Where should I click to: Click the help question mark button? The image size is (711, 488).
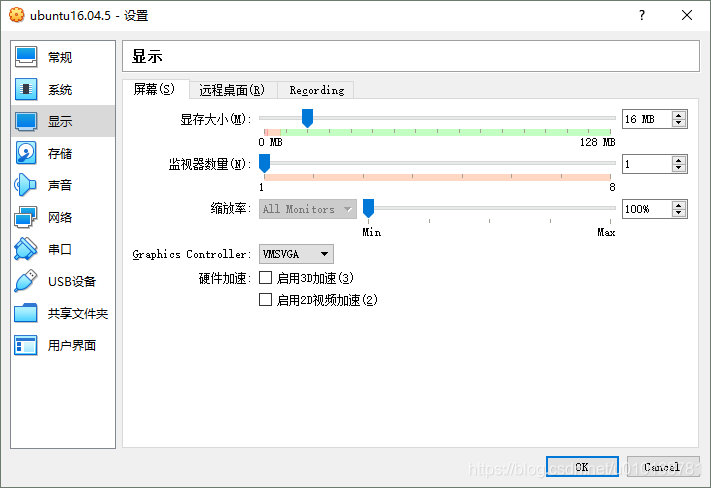642,15
